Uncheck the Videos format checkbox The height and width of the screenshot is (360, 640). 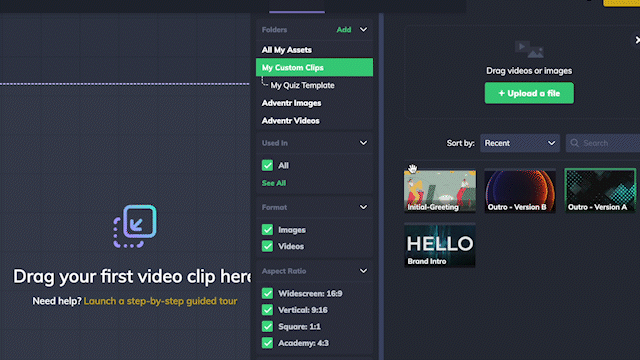(267, 246)
